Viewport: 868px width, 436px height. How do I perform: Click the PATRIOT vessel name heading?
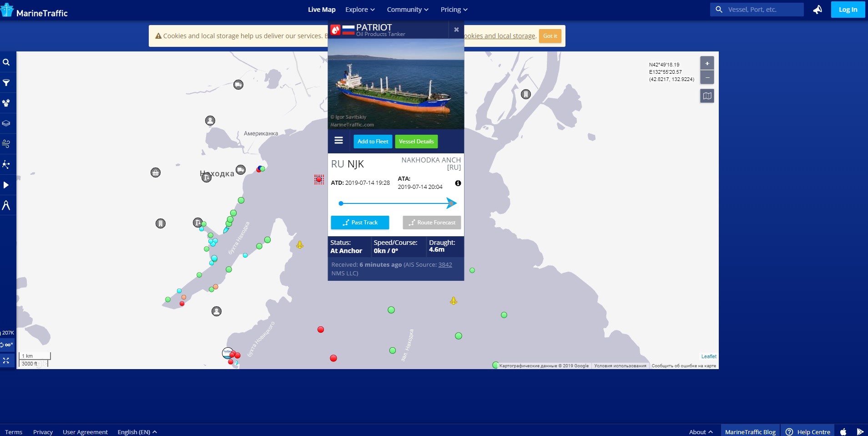coord(374,27)
